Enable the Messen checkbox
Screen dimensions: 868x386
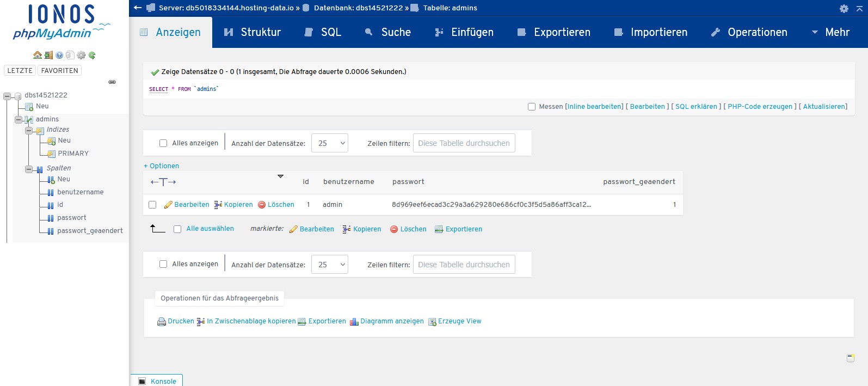532,107
